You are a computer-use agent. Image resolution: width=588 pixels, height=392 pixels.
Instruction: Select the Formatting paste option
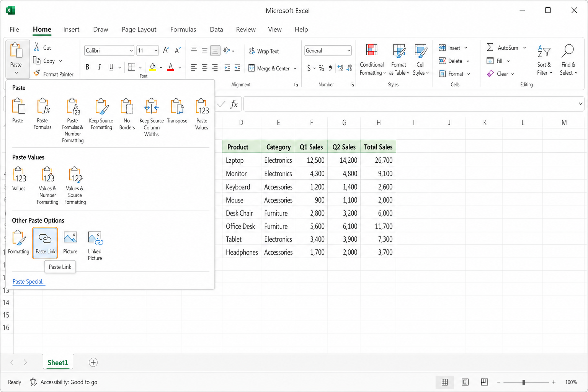pos(19,242)
